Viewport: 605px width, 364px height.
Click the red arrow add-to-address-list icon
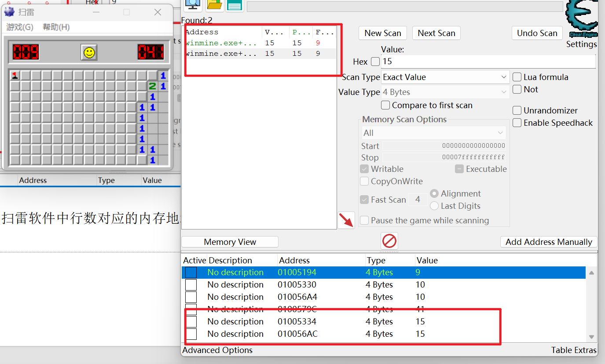[347, 220]
